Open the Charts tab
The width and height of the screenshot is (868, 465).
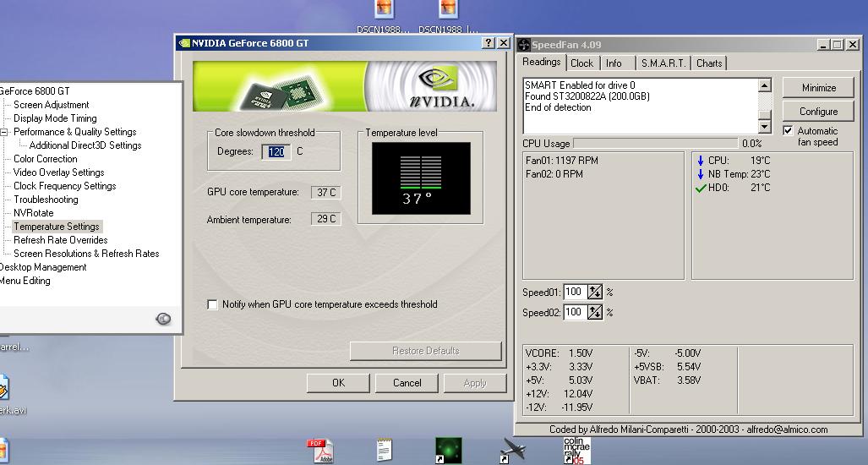tap(709, 63)
